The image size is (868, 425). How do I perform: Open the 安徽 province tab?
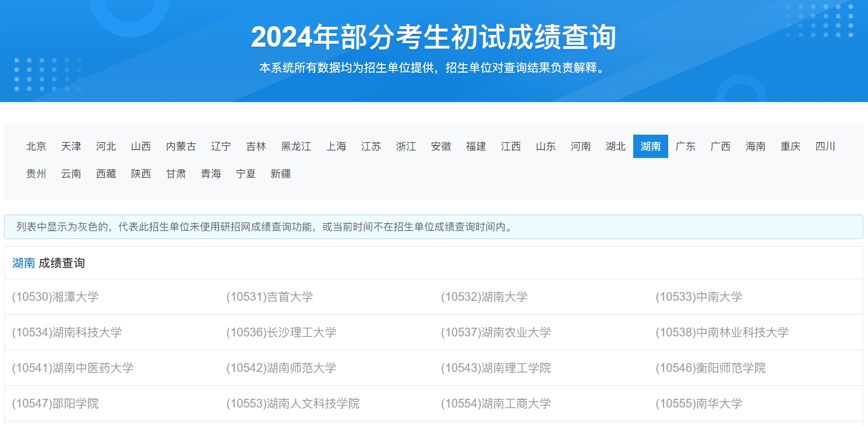pyautogui.click(x=441, y=146)
